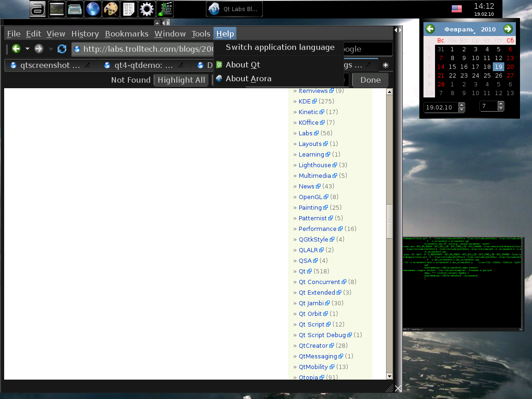Click Done to close the find bar
Image resolution: width=532 pixels, height=399 pixels.
[370, 80]
